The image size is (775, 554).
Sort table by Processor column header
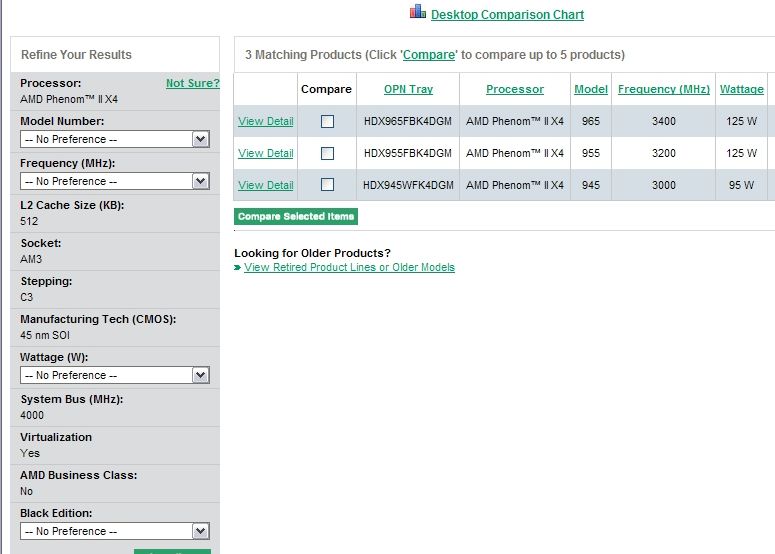515,89
